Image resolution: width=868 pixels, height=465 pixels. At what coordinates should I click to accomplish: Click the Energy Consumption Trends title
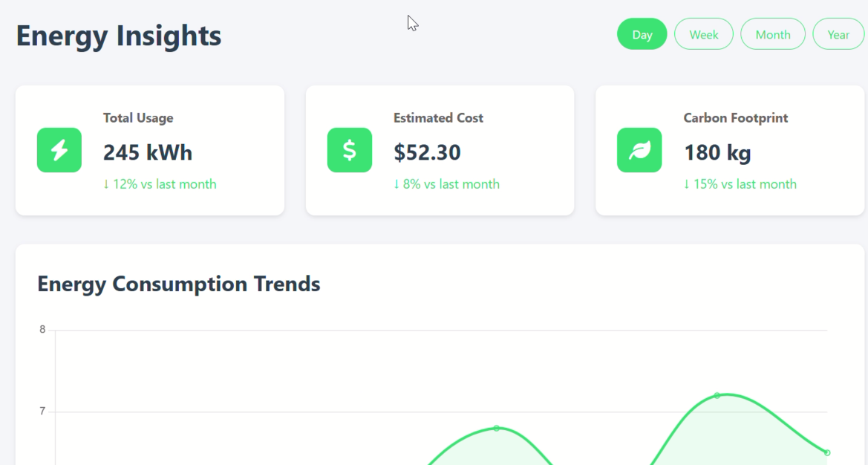(x=179, y=284)
